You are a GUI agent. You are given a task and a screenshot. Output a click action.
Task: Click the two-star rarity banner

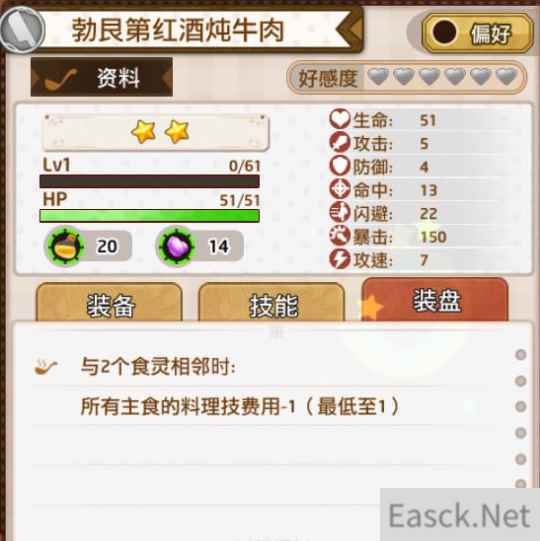155,132
